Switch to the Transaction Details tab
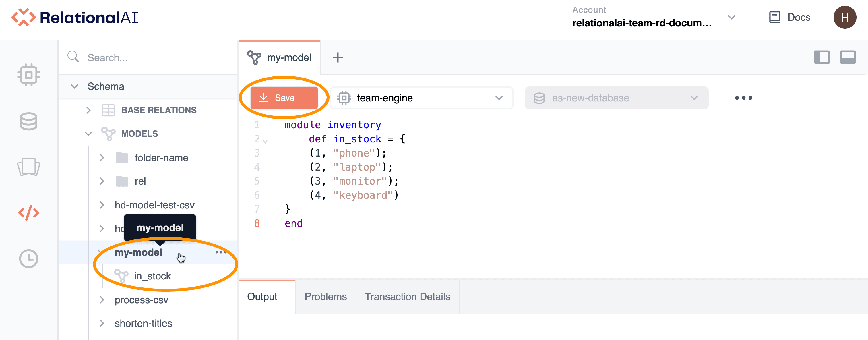The width and height of the screenshot is (868, 340). (407, 297)
